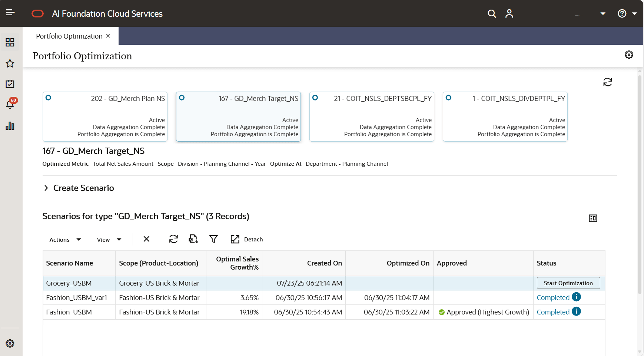
Task: Select the Fashion_USBM scenario name cell
Action: [x=79, y=312]
